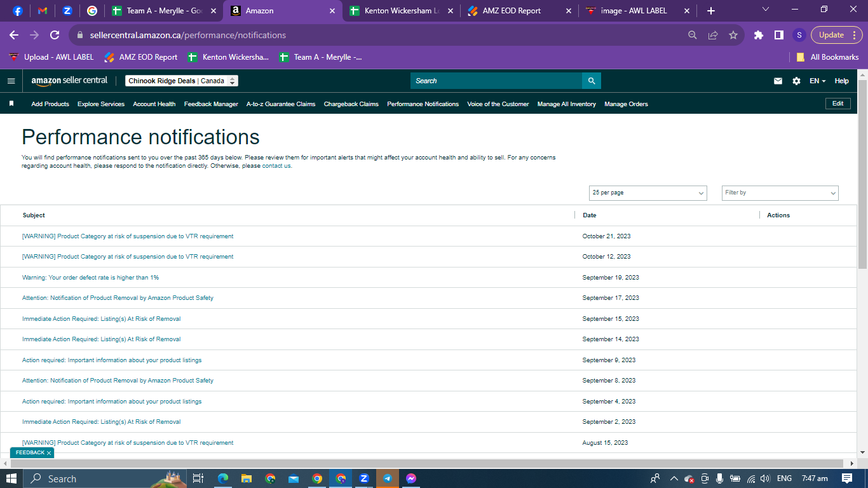The height and width of the screenshot is (488, 868).
Task: Click the Chrome Update button
Action: coord(837,35)
